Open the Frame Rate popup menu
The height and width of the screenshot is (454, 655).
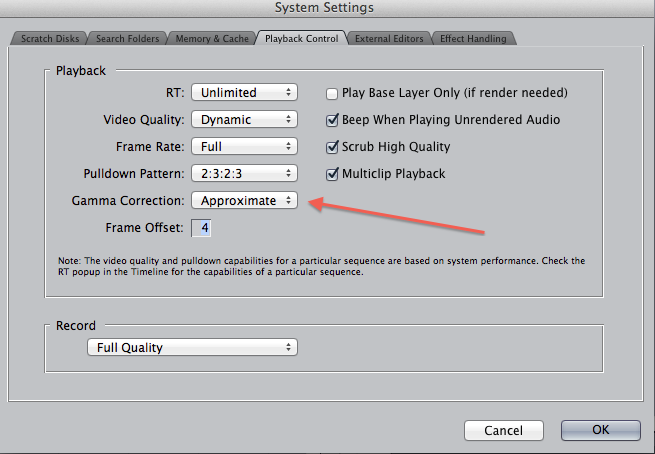point(245,146)
